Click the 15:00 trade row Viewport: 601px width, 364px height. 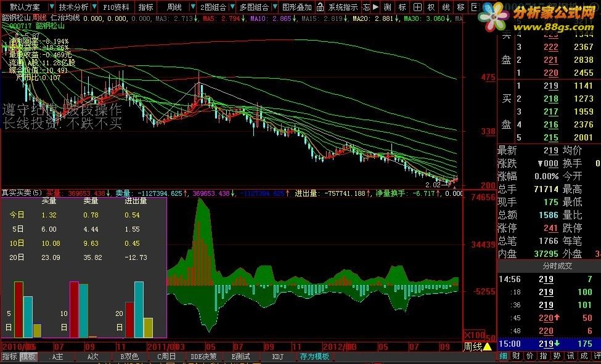549,344
